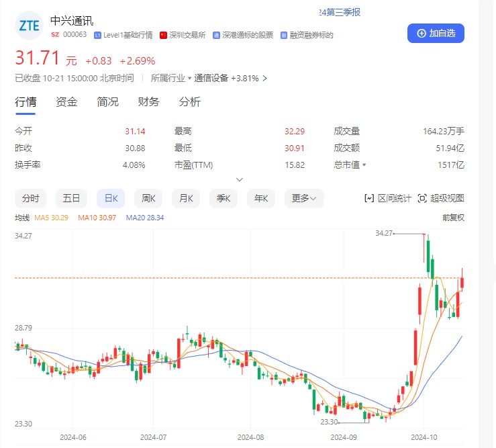
Task: Select the 周K chart view
Action: pos(148,199)
